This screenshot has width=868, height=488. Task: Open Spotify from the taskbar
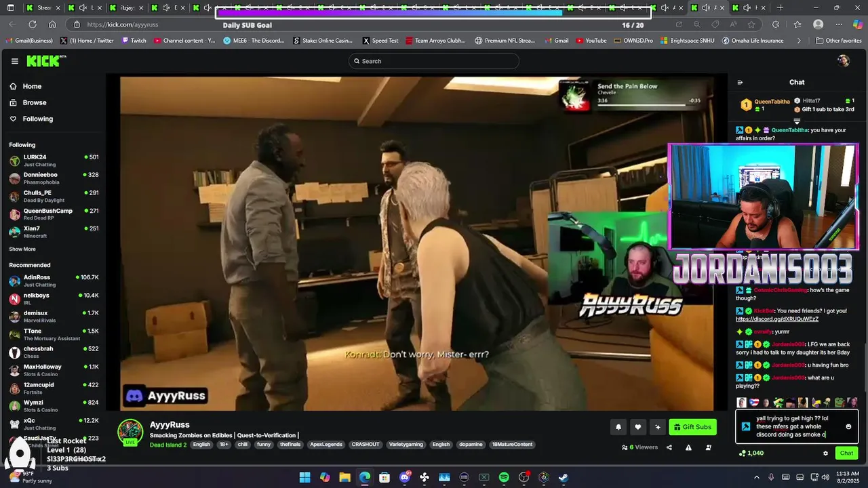tap(504, 477)
